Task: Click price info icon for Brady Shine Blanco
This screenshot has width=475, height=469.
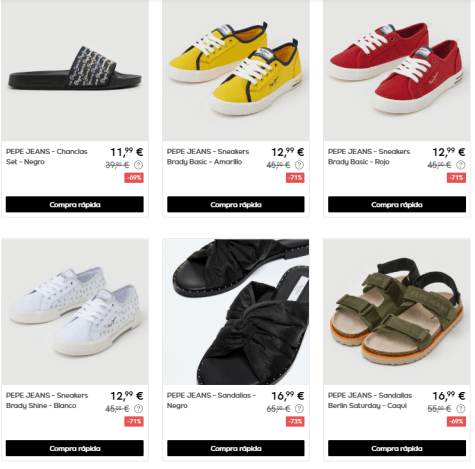Action: pos(138,408)
